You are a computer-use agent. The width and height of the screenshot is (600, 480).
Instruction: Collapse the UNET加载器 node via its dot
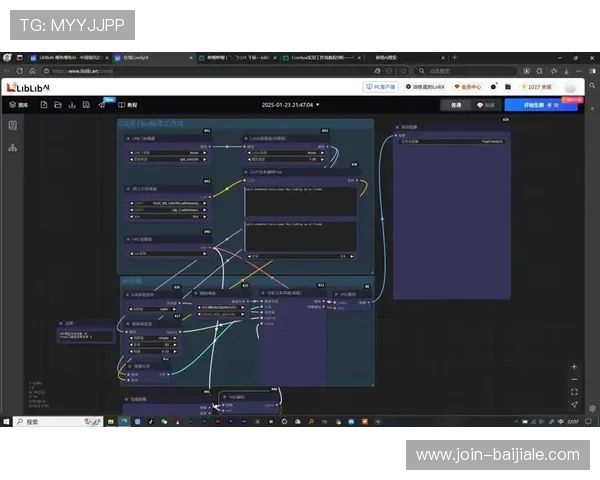pos(125,138)
